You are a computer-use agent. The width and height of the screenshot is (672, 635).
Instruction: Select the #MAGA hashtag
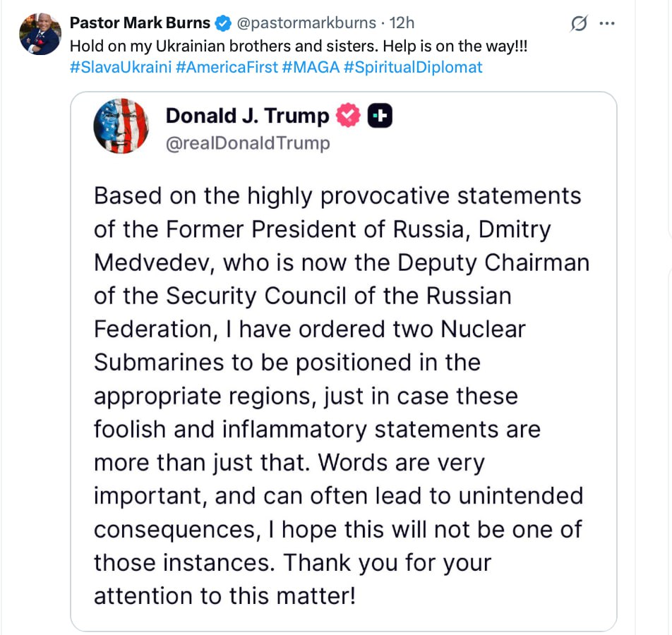point(310,68)
